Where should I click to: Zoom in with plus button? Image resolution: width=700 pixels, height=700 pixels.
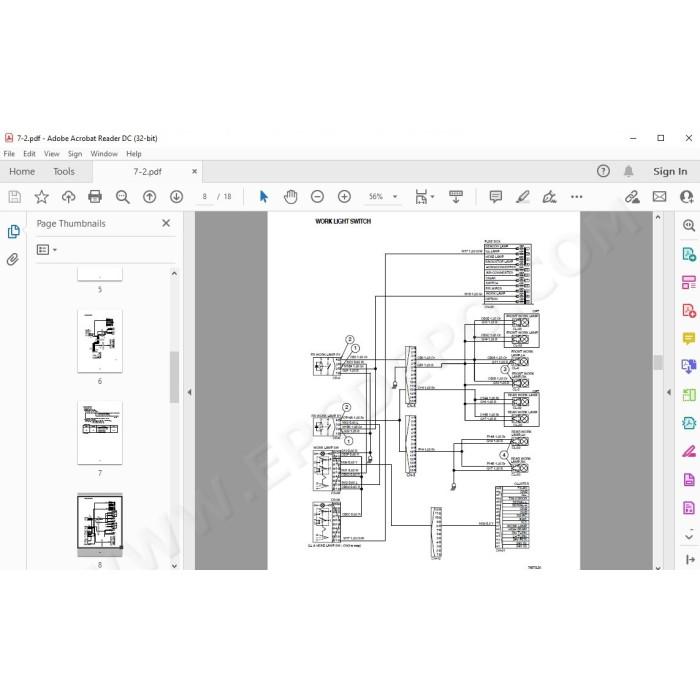click(344, 196)
